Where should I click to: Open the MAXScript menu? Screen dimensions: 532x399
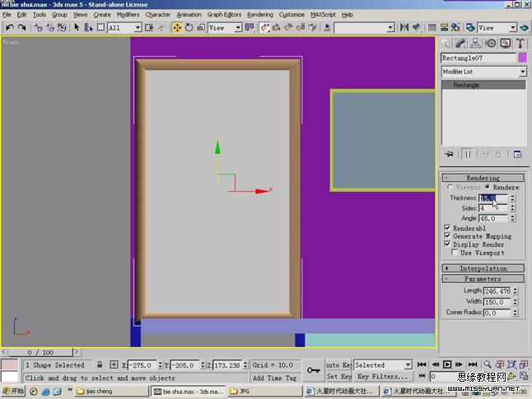(x=323, y=15)
